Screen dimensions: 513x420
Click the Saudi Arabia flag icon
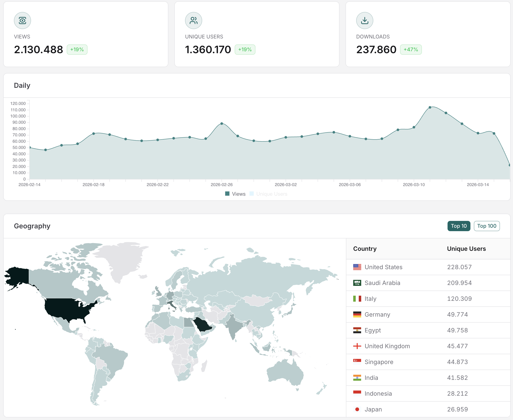pos(357,283)
